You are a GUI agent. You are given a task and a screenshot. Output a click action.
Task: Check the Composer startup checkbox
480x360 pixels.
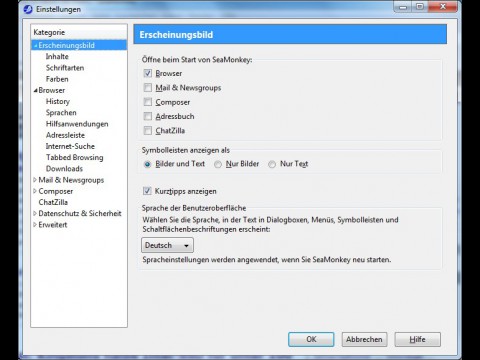(148, 102)
